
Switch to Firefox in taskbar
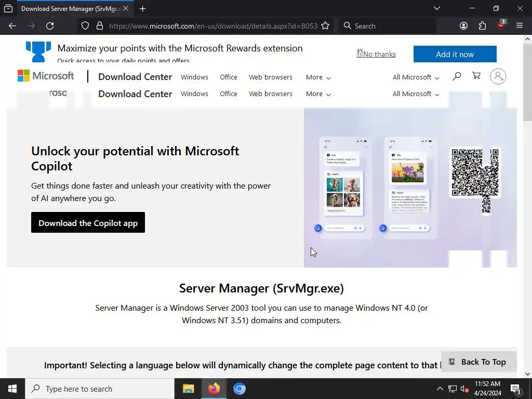point(214,389)
